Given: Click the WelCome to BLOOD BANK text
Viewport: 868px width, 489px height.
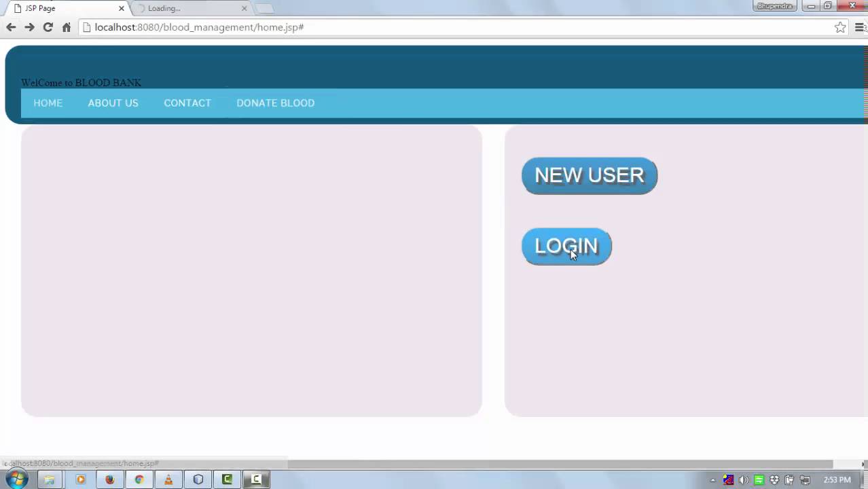Looking at the screenshot, I should tap(81, 83).
